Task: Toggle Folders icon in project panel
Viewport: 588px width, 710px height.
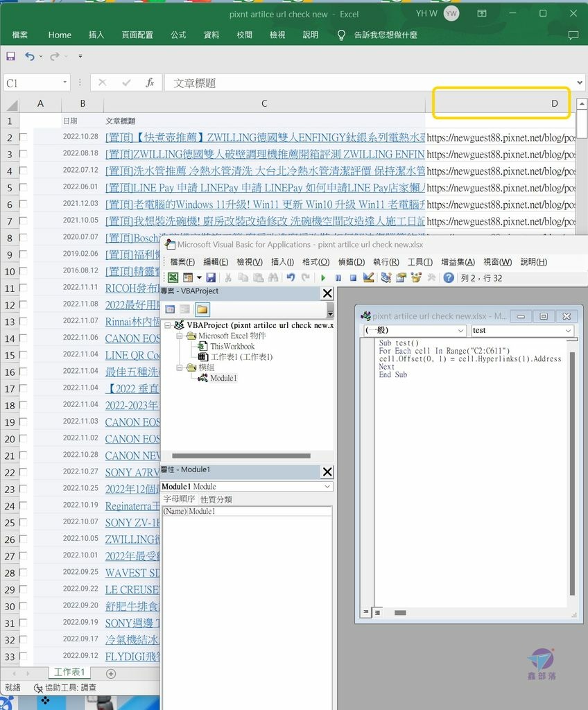Action: (x=202, y=309)
